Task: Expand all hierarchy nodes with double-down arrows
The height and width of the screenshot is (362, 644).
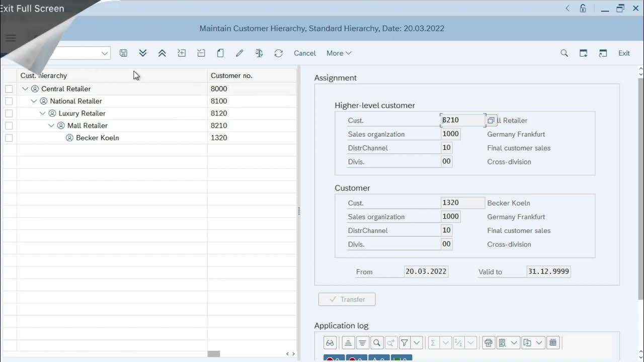Action: (143, 53)
